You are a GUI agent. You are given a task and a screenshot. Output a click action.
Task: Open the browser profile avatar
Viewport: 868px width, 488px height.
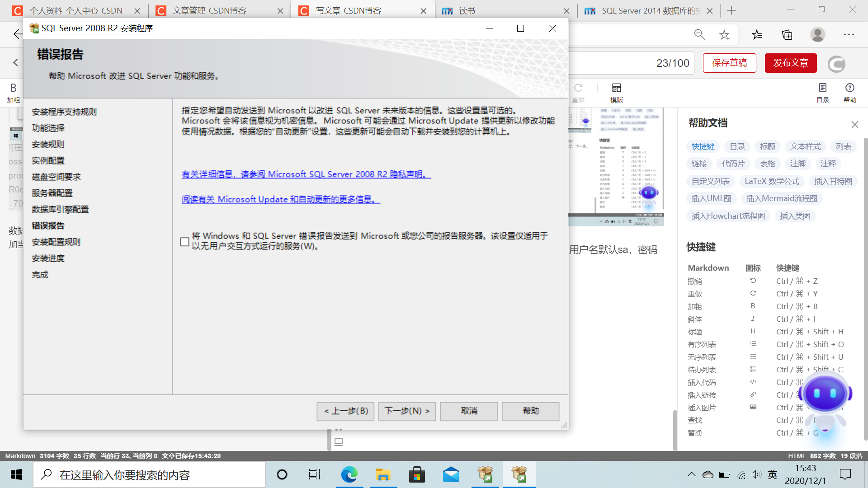[817, 35]
